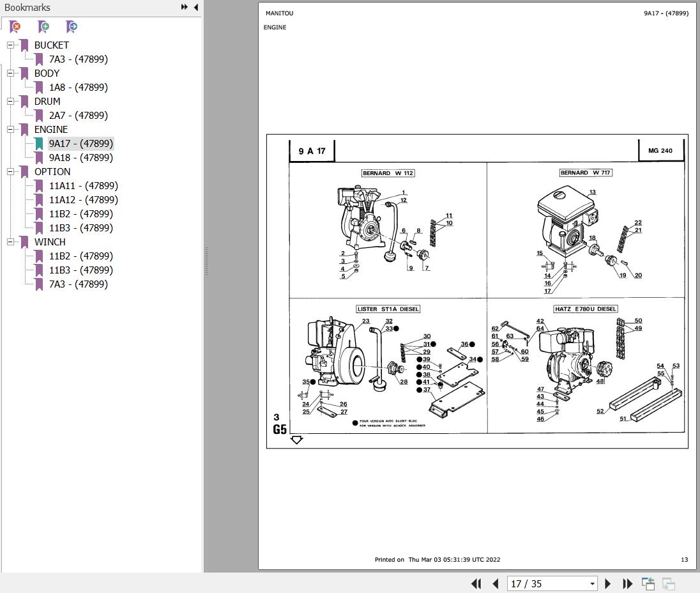The height and width of the screenshot is (593, 700).
Task: Select the DRUM bookmark
Action: (x=47, y=102)
